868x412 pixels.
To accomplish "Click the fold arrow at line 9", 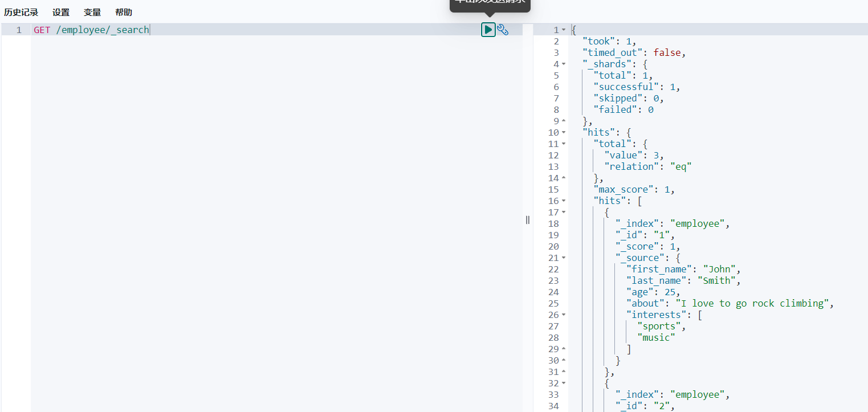I will tap(564, 121).
